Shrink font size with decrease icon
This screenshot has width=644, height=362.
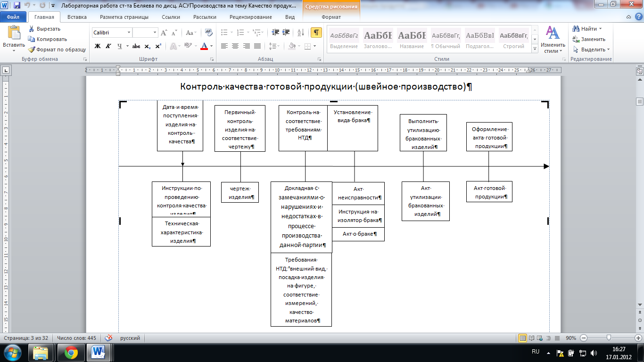[x=174, y=33]
